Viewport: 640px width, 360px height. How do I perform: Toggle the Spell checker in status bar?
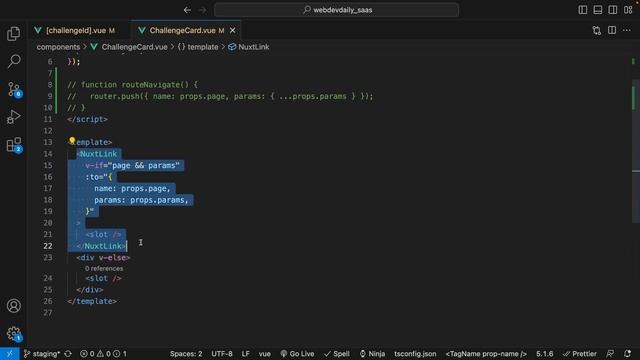point(337,354)
